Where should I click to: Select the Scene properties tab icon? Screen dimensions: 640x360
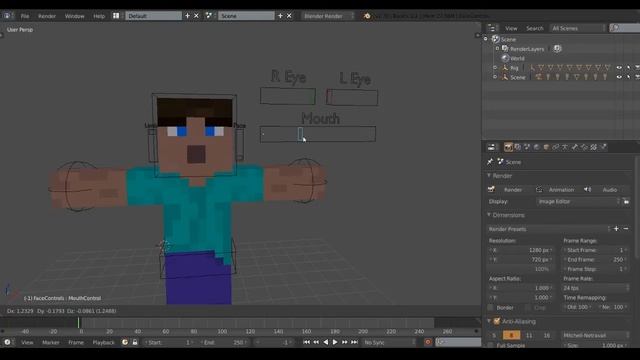527,147
